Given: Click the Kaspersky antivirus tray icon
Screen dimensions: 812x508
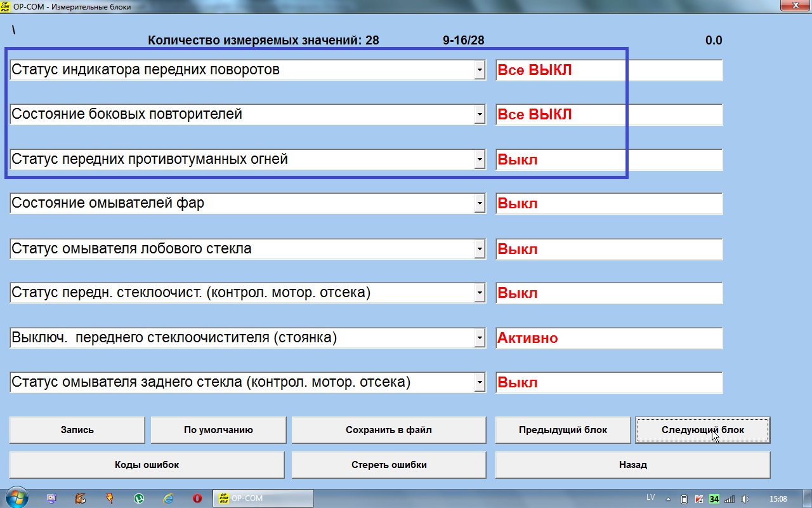Looking at the screenshot, I should tap(699, 498).
